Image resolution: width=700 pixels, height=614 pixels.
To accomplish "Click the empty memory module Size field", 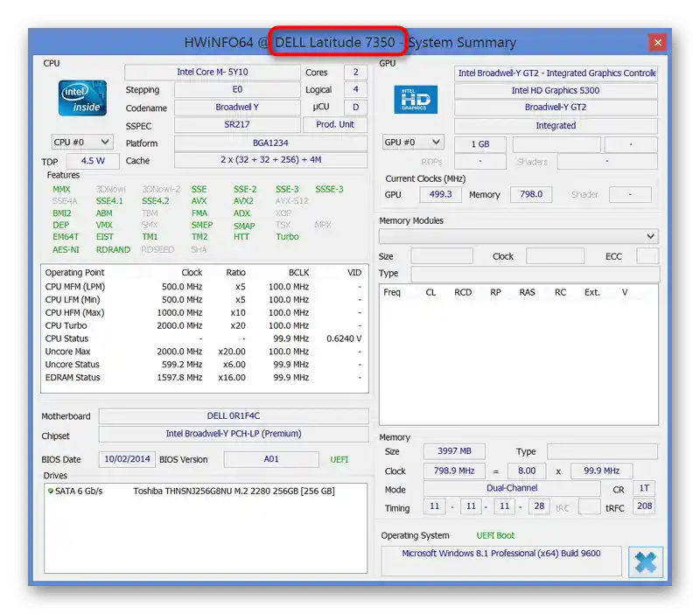I will (442, 256).
